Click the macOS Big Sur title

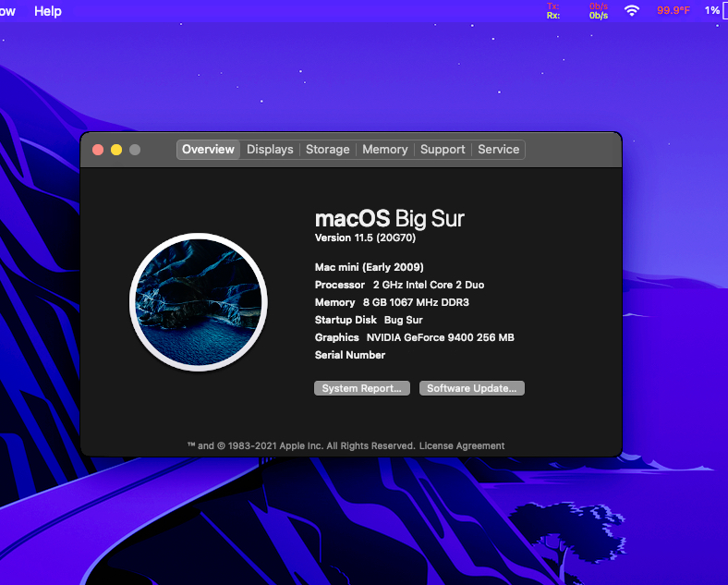[x=390, y=219]
